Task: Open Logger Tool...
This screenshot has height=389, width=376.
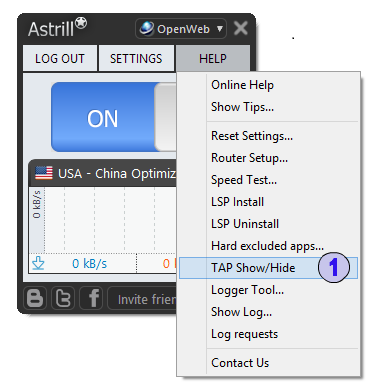Action: (247, 290)
